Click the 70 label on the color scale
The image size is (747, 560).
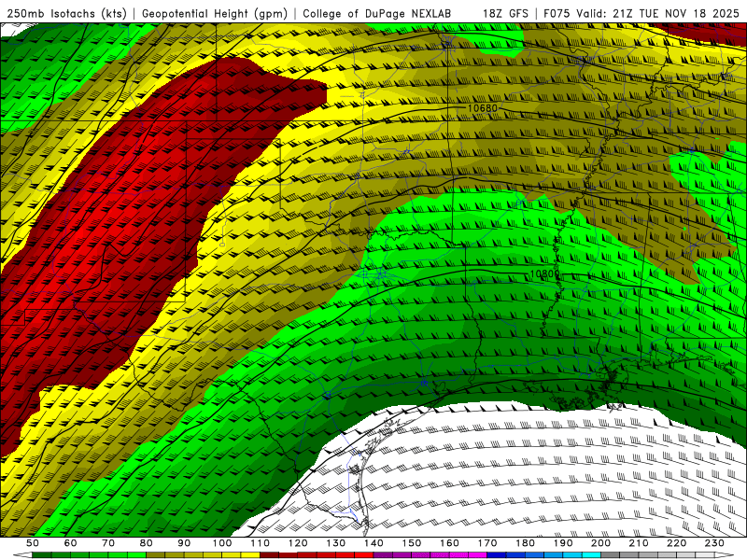tap(108, 543)
